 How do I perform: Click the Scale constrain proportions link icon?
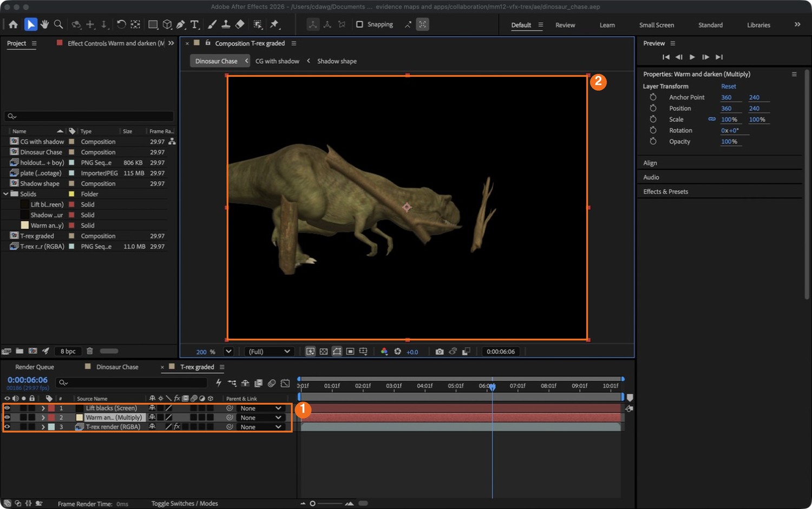[x=712, y=119]
